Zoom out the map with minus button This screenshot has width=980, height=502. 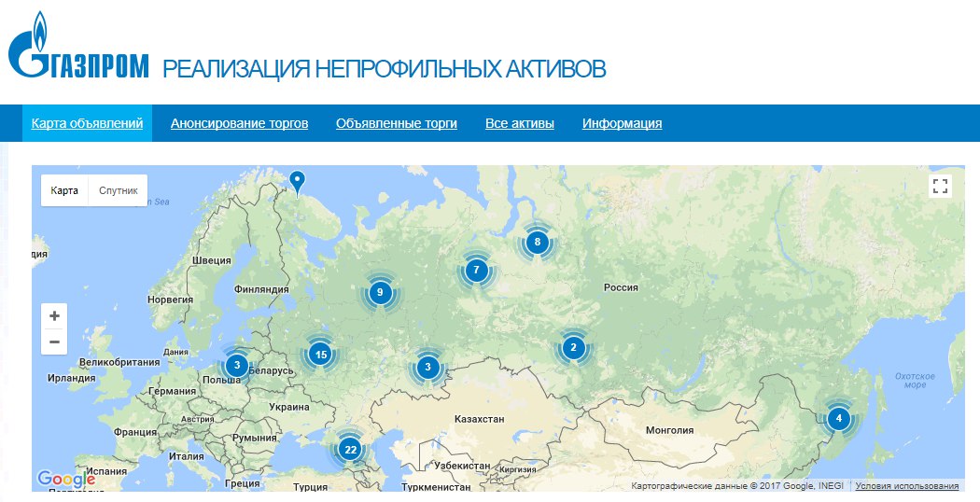point(54,342)
